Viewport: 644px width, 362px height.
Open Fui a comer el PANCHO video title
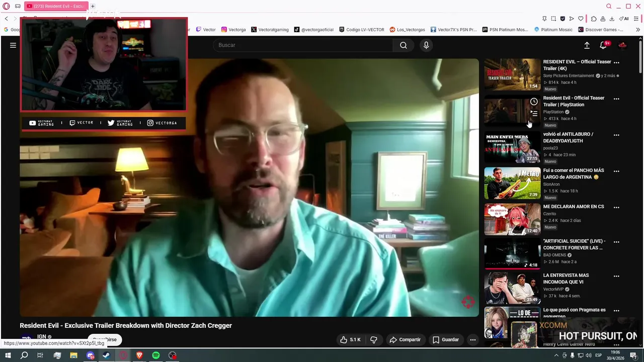click(574, 173)
